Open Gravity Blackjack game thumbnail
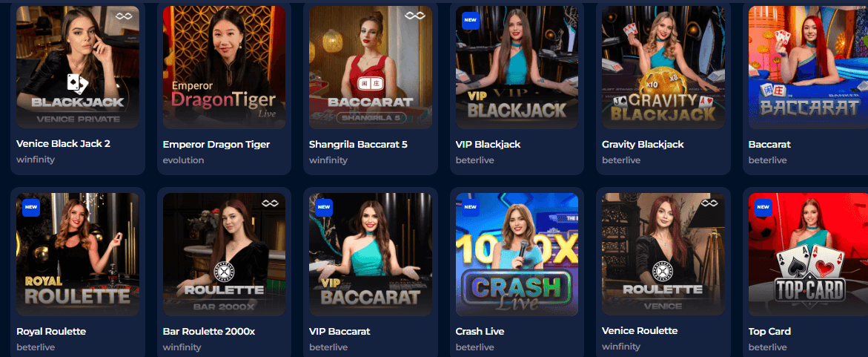This screenshot has height=357, width=868. tap(663, 67)
